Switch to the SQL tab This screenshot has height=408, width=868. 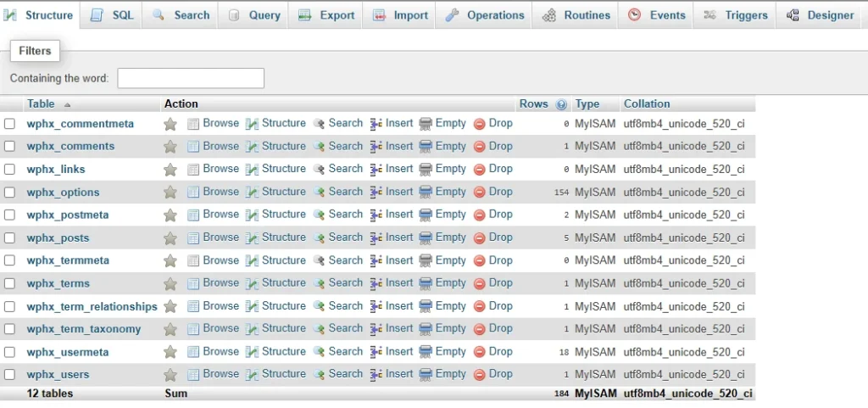tap(111, 15)
